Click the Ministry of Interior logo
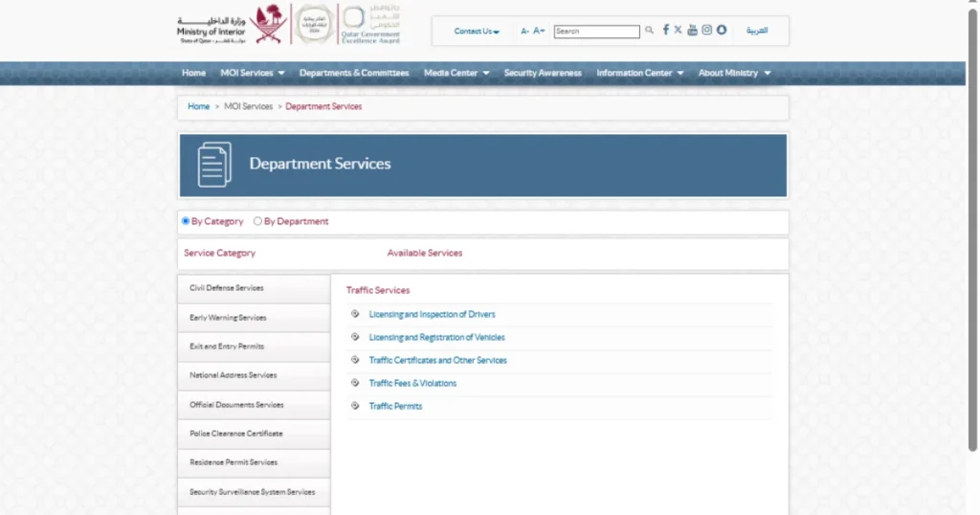Viewport: 980px width, 515px height. click(233, 25)
